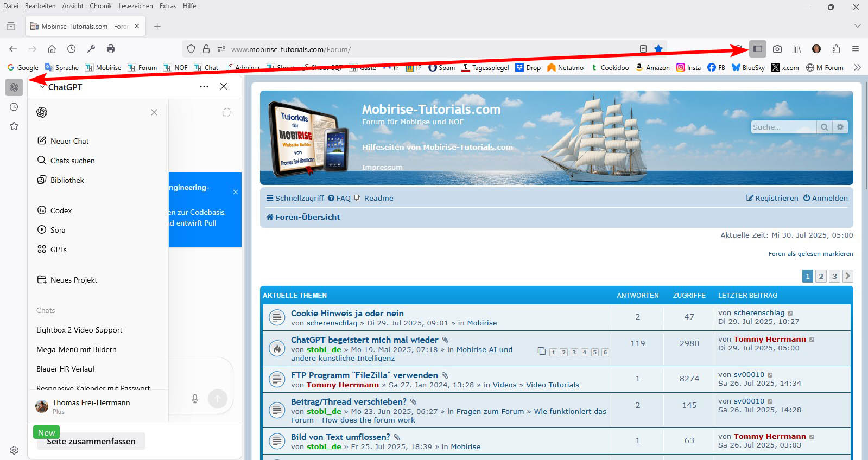Click the sidebar toggle icon in toolbar

757,49
